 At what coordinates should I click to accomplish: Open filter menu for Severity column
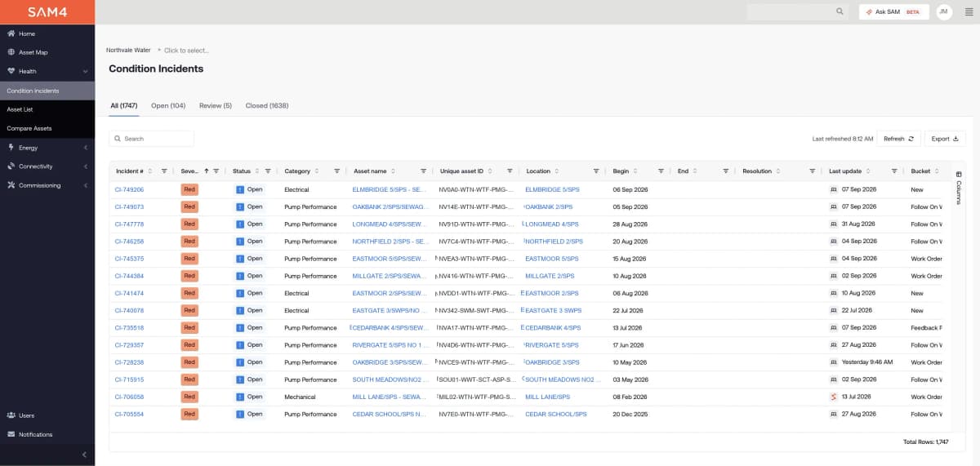click(x=216, y=171)
